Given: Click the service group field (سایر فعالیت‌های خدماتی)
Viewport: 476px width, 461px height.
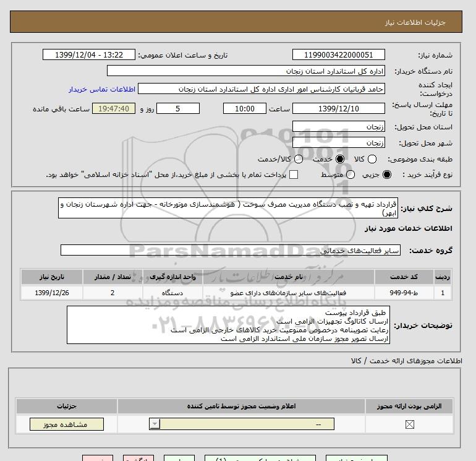Looking at the screenshot, I should (x=231, y=250).
